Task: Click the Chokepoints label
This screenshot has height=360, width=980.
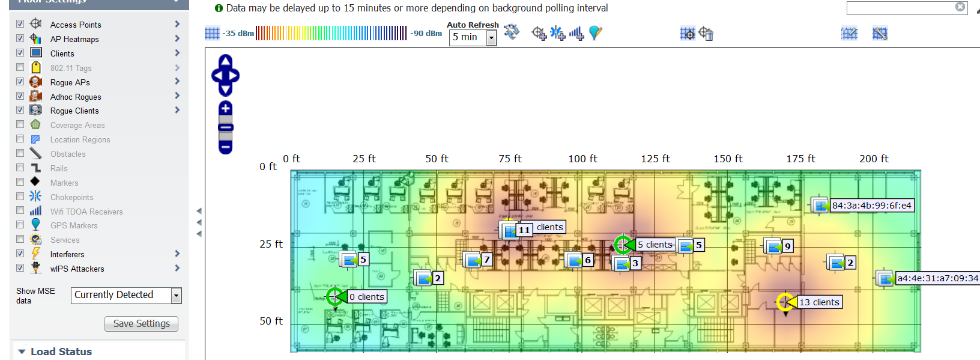Action: (x=71, y=197)
